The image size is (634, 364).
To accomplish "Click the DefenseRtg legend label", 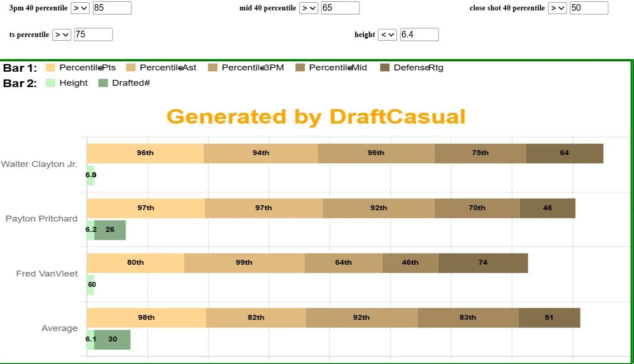I will [419, 68].
